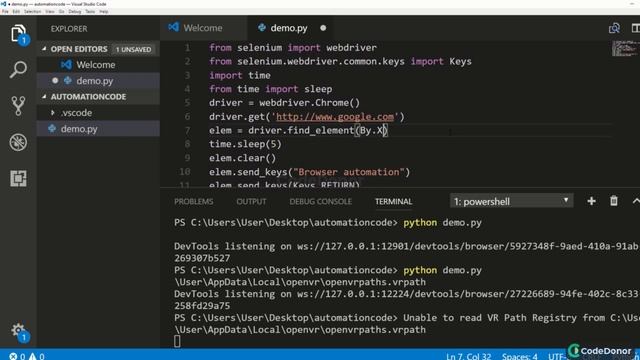Open the File menu

pyautogui.click(x=5, y=11)
